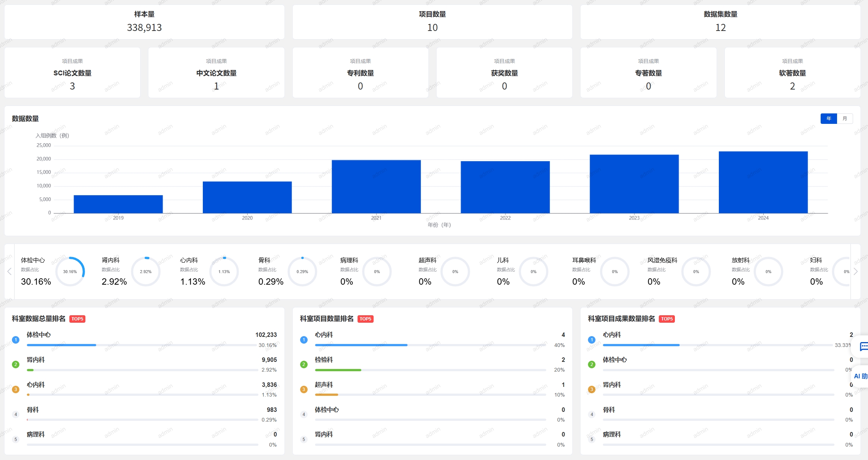Open the chat message bubble icon
This screenshot has height=460, width=868.
[x=864, y=347]
